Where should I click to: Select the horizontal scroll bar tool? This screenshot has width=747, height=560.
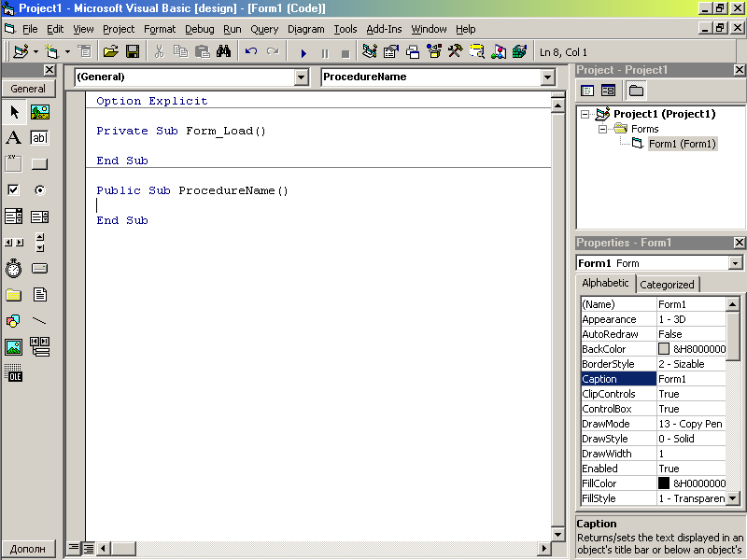13,243
